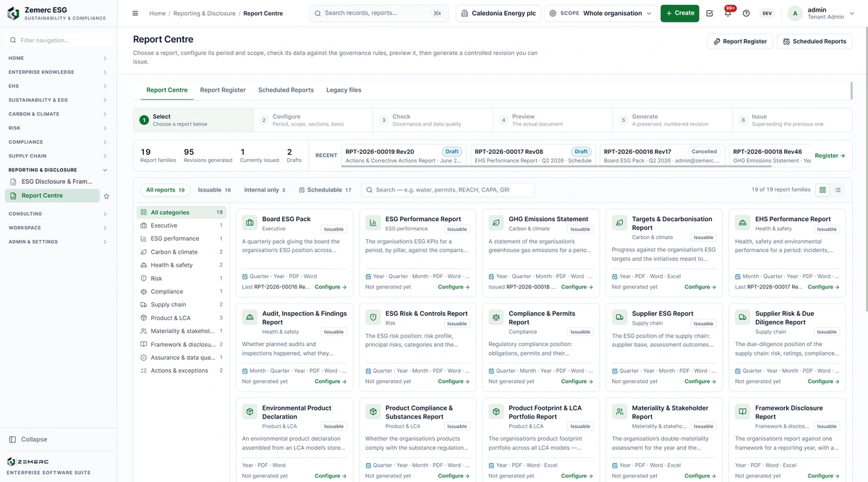Click the admin avatar circle
Image resolution: width=868 pixels, height=482 pixels.
(x=796, y=13)
